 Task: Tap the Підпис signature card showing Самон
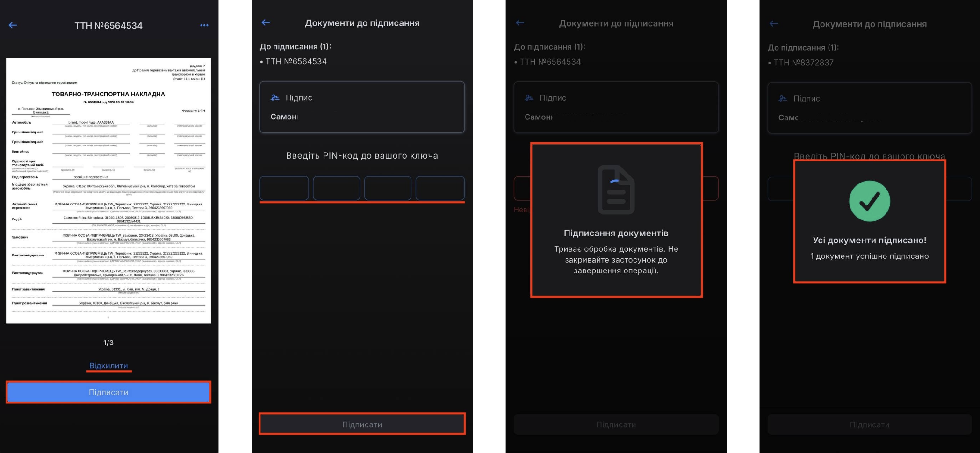click(362, 107)
